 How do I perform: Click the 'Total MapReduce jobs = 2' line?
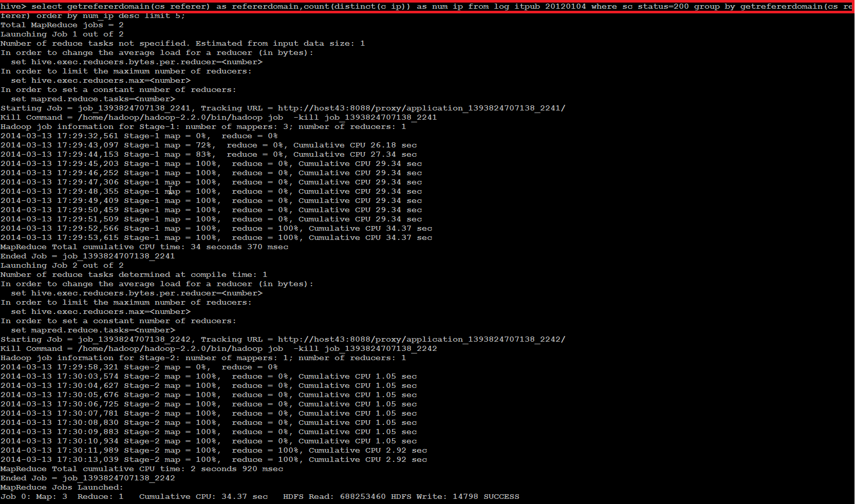pyautogui.click(x=62, y=25)
